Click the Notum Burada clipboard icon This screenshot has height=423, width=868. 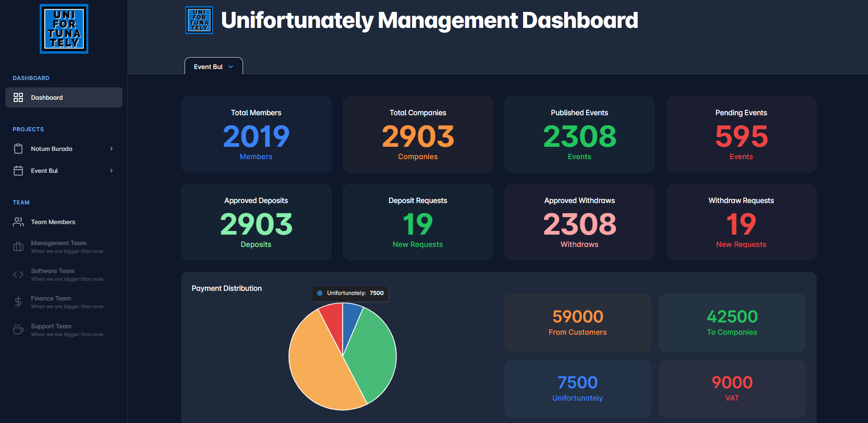click(x=18, y=149)
